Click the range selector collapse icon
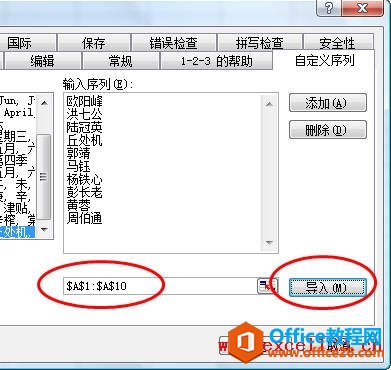The width and height of the screenshot is (391, 370). coord(267,286)
